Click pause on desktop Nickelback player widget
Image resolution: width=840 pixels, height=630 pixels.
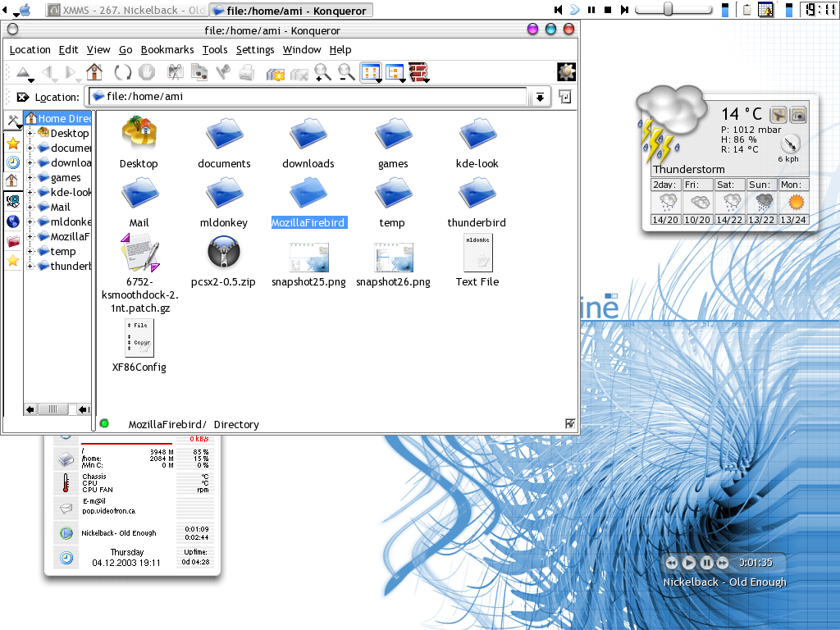pos(706,563)
